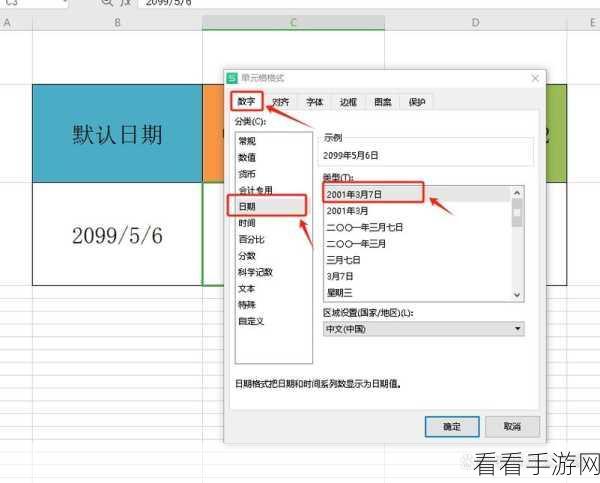Screen dimensions: 600x483
Task: Choose the 二○○一年三月 date type
Action: 417,244
